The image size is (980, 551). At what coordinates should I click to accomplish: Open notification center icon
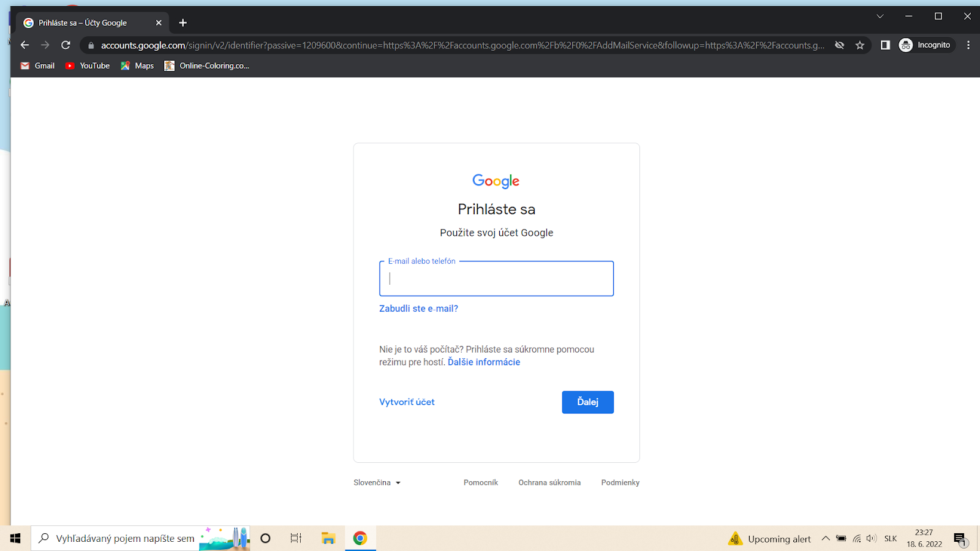tap(960, 539)
